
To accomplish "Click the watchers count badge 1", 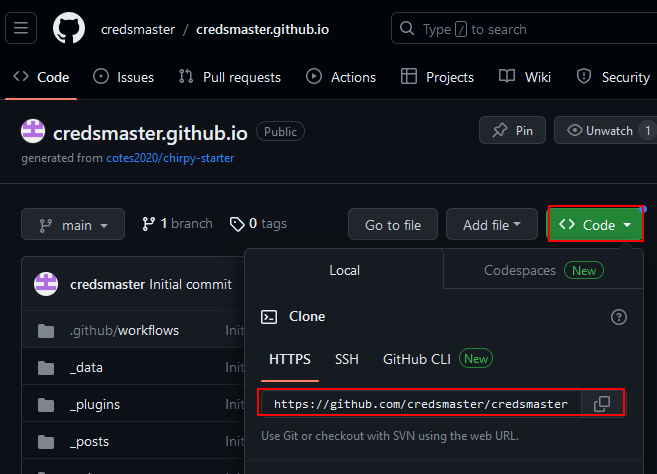I will [647, 131].
